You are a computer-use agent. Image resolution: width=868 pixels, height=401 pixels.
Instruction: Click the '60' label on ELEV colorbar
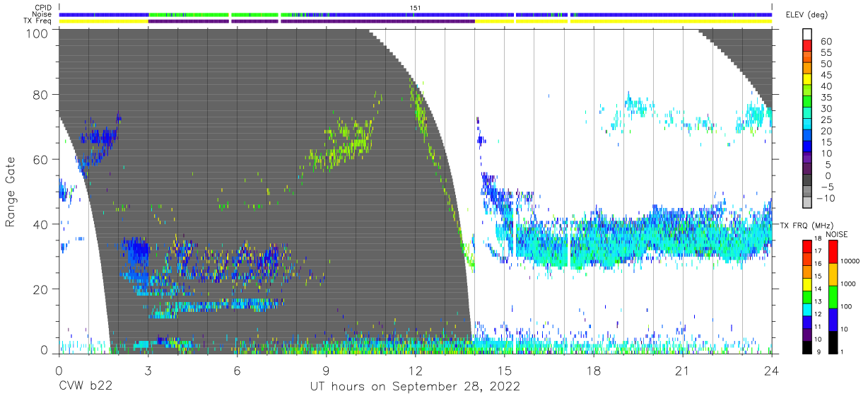tap(826, 42)
